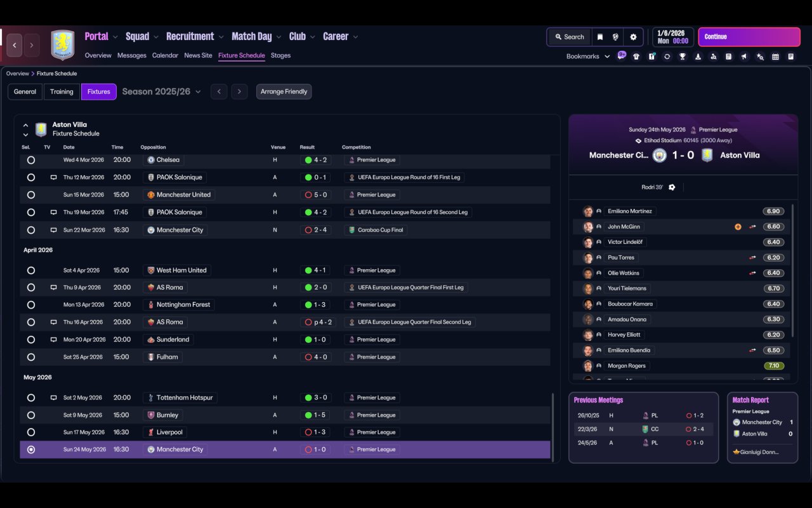Screen dimensions: 812x508
Task: Select the Liverpool fixture radio button
Action: (31, 432)
